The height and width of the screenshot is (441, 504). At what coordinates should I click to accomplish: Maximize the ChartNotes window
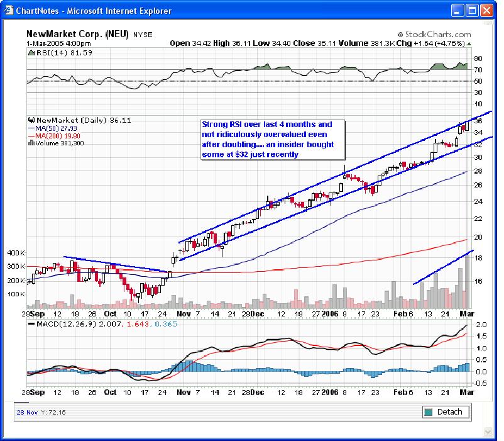tap(472, 11)
